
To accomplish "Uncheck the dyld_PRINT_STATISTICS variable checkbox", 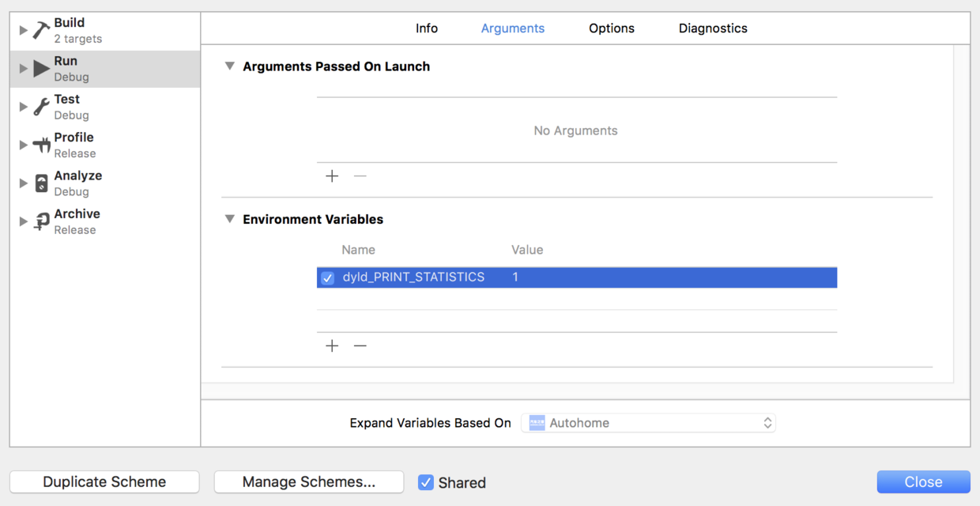I will pyautogui.click(x=327, y=278).
